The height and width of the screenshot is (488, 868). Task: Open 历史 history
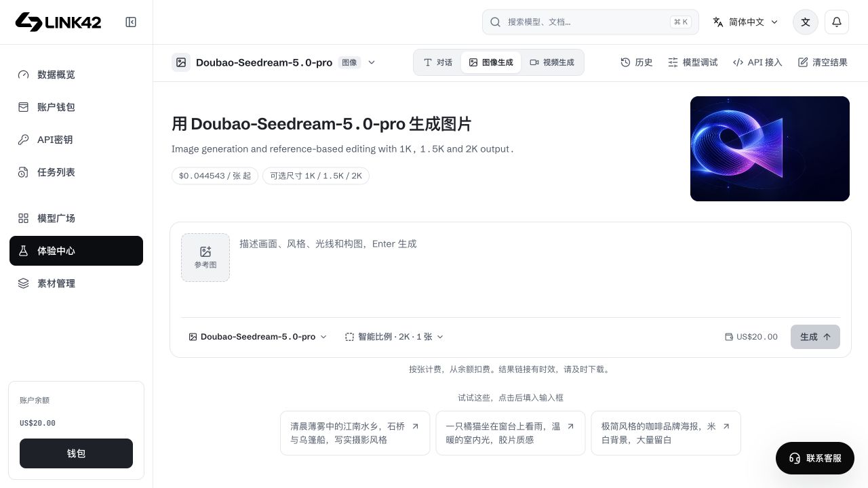pos(636,62)
